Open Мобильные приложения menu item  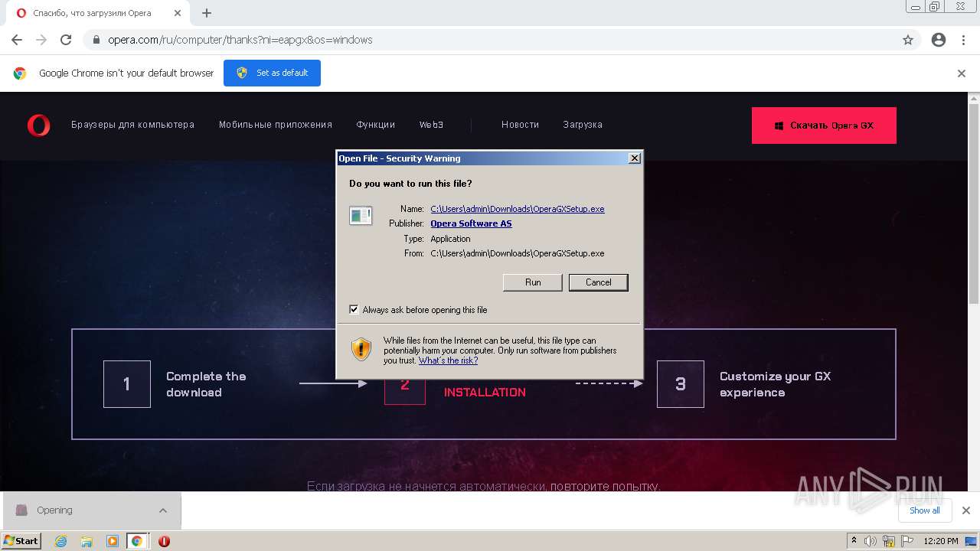click(276, 125)
